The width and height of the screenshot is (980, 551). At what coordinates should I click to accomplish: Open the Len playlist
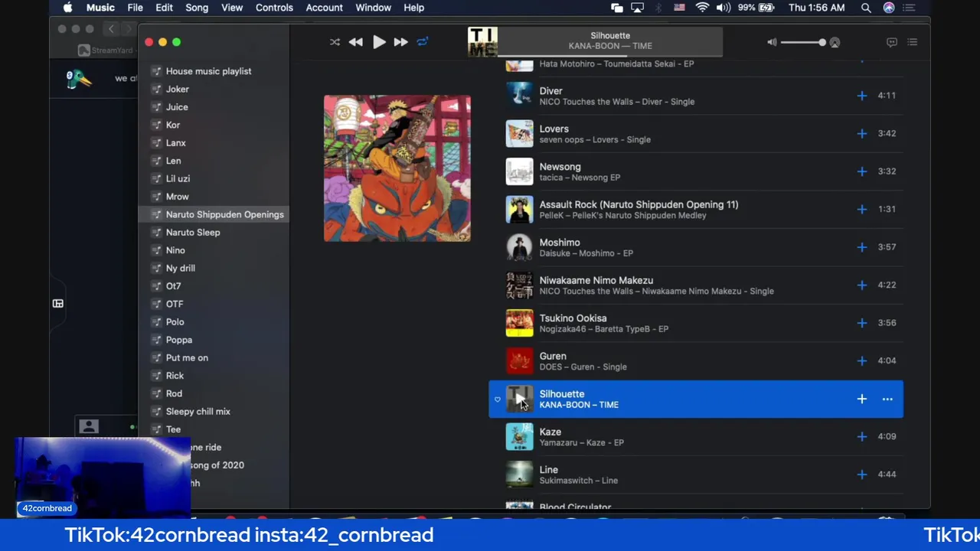174,161
